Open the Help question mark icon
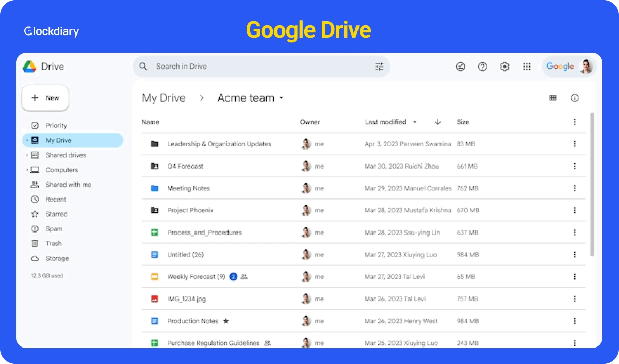Screen dimensions: 619x364 [x=482, y=67]
